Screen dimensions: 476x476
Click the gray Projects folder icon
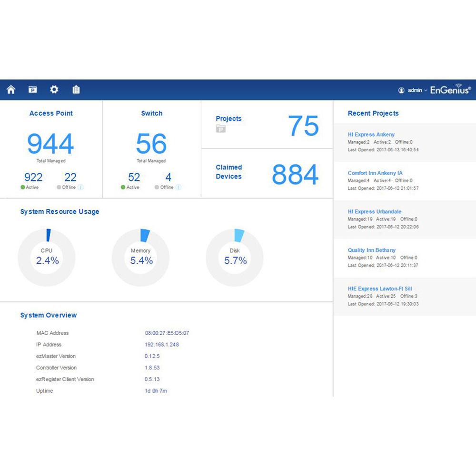click(221, 129)
